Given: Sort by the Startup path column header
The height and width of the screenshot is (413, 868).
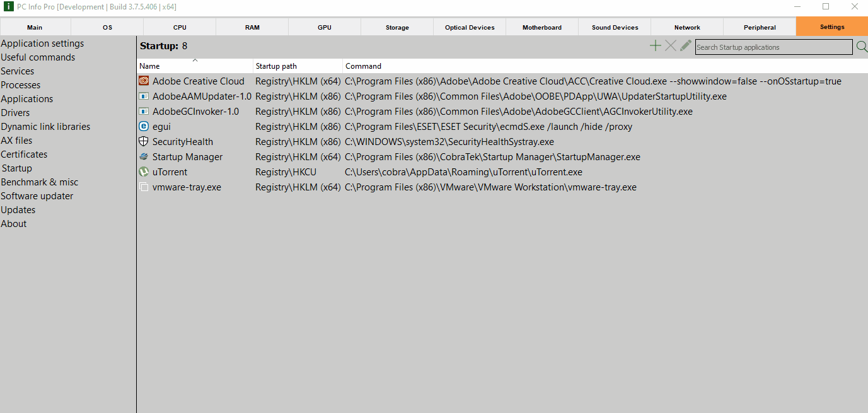Looking at the screenshot, I should [x=298, y=66].
